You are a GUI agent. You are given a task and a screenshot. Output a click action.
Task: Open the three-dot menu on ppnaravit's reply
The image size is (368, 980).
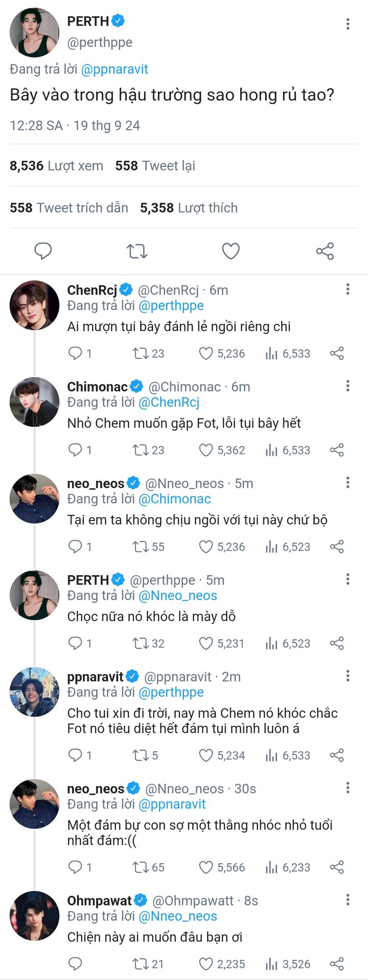348,676
